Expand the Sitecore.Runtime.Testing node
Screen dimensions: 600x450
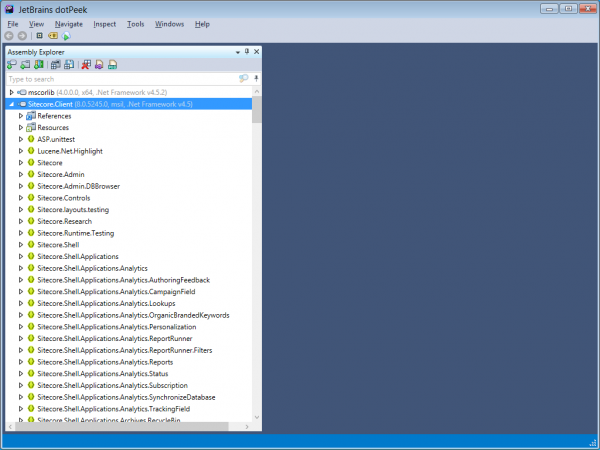tap(21, 233)
